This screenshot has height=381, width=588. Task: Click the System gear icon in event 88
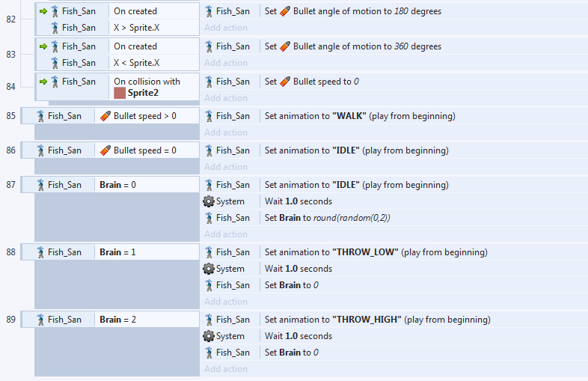coord(209,269)
